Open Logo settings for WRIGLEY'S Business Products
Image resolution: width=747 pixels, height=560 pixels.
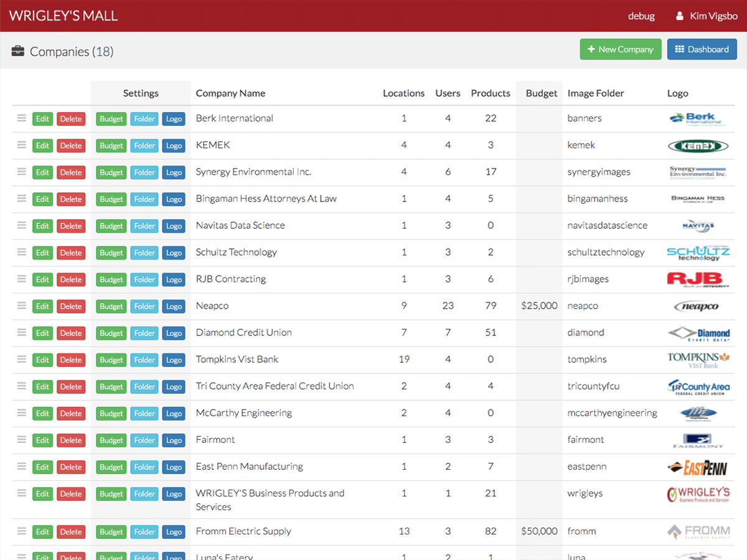point(174,493)
